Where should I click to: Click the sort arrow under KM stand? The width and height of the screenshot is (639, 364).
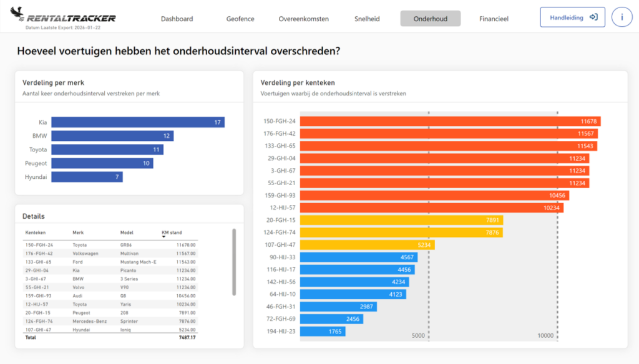pos(164,237)
